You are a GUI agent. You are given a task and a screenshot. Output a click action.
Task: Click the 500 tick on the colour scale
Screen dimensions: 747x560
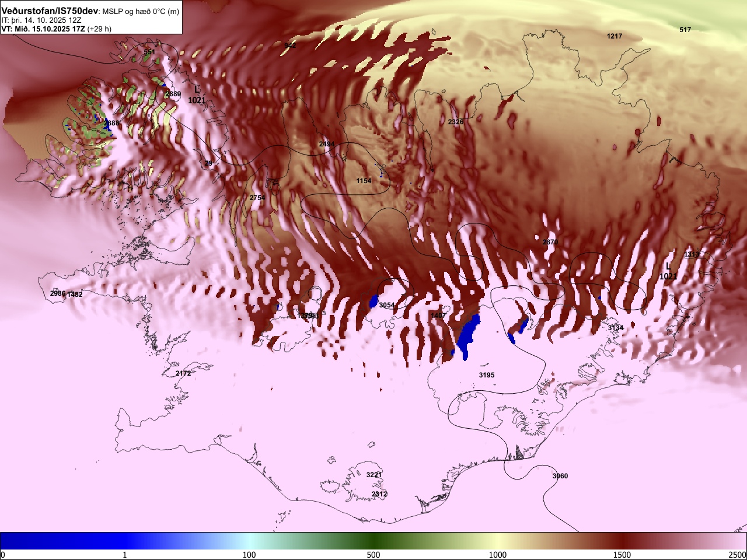pyautogui.click(x=373, y=555)
